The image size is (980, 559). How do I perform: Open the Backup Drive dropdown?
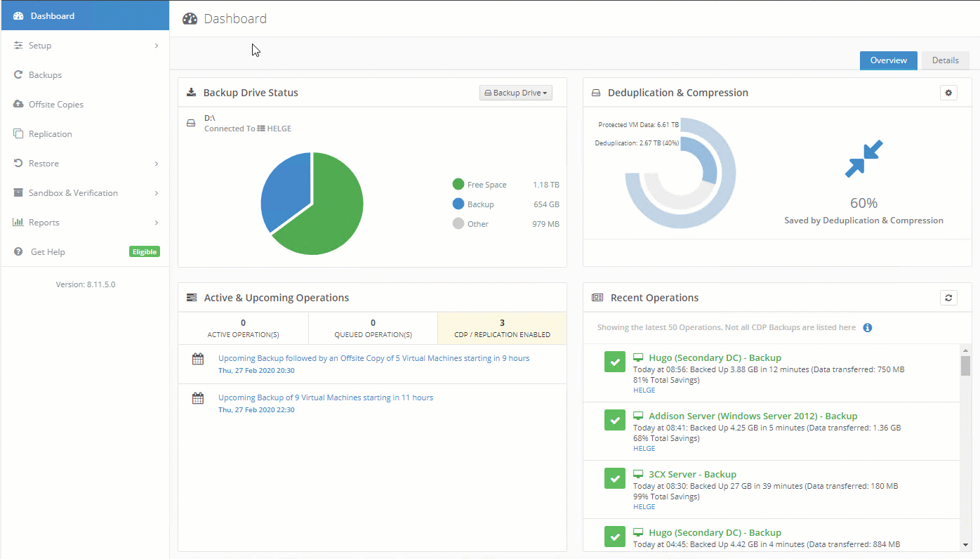(x=515, y=93)
